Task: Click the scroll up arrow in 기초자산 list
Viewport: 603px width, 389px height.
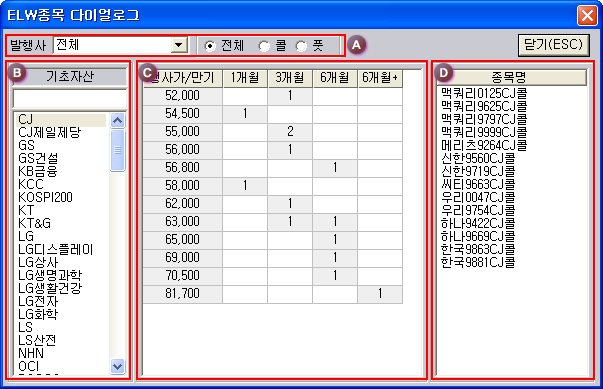Action: 117,121
